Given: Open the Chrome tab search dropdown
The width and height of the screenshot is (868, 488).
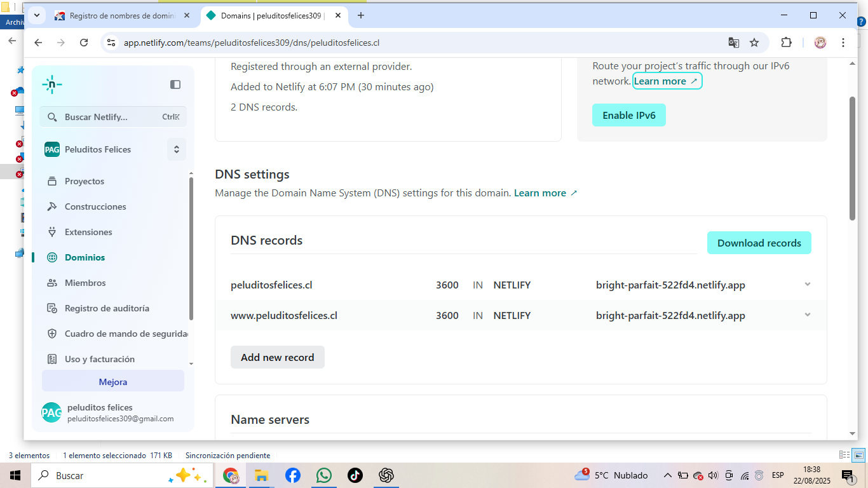Looking at the screenshot, I should (37, 15).
